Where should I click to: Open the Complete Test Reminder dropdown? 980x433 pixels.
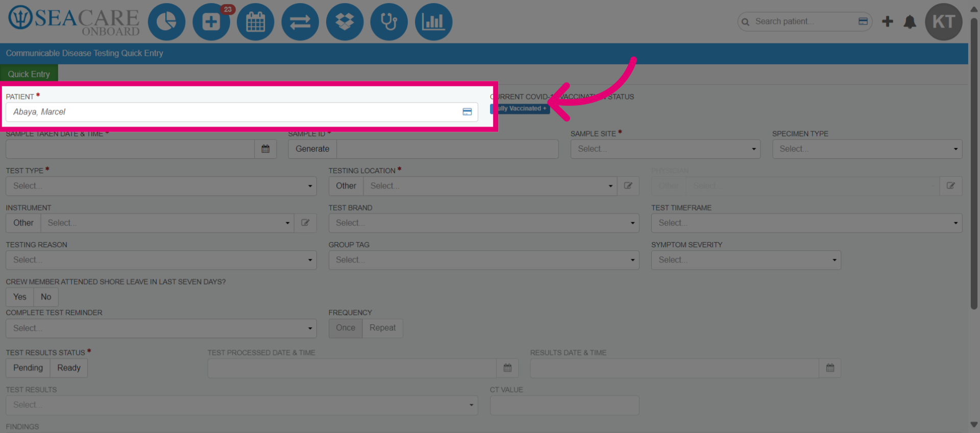pyautogui.click(x=161, y=328)
